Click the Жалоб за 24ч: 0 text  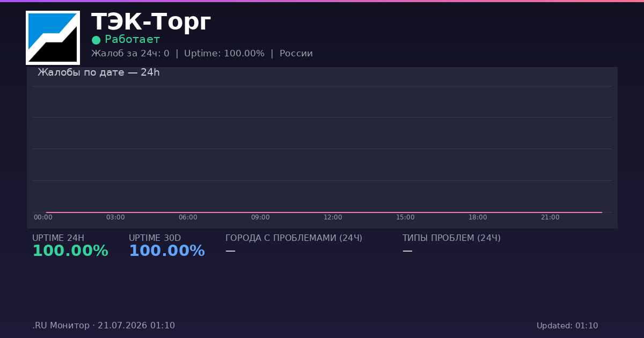point(130,54)
